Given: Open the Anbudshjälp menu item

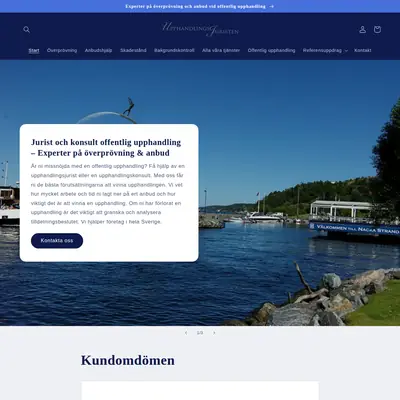Looking at the screenshot, I should [98, 50].
